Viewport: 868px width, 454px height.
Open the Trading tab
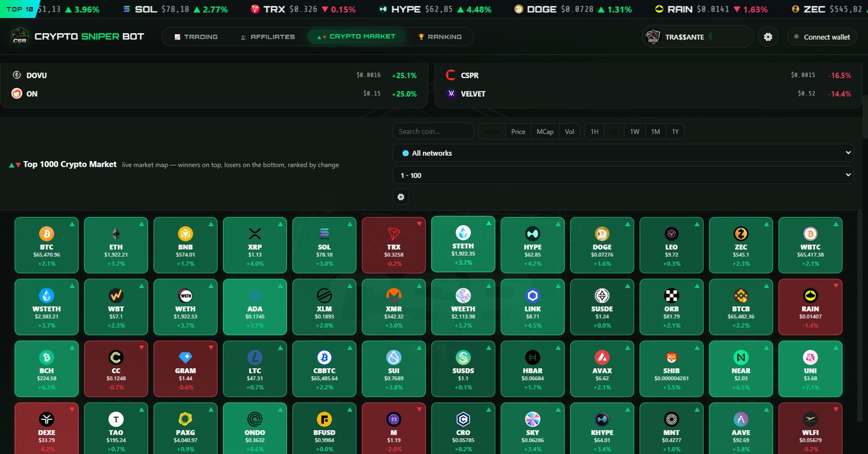click(x=196, y=36)
